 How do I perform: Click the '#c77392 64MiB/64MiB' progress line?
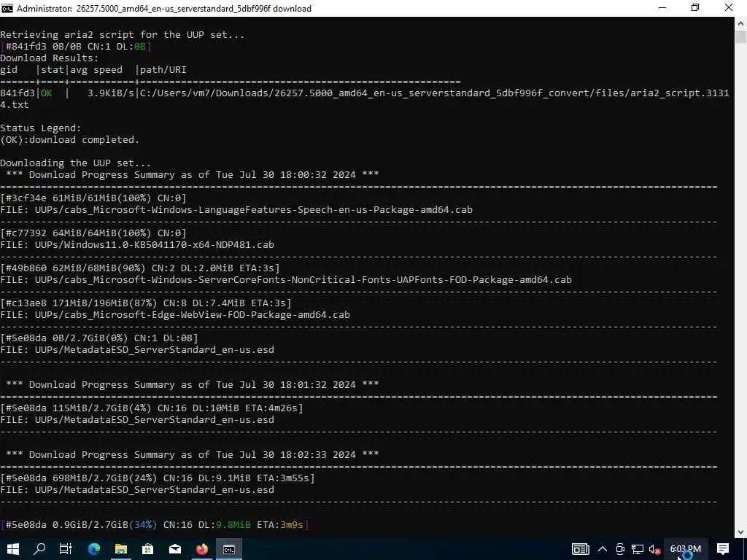coord(93,233)
